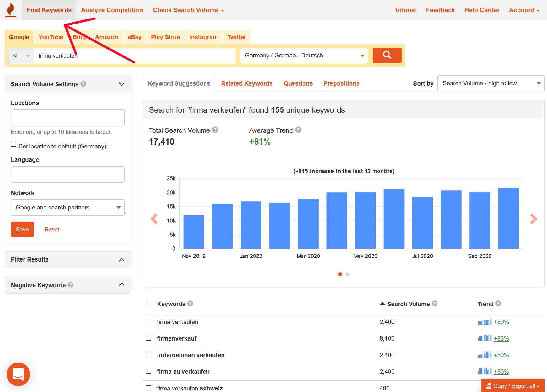Click the orange search magnifier button
This screenshot has width=547, height=392.
coord(387,55)
